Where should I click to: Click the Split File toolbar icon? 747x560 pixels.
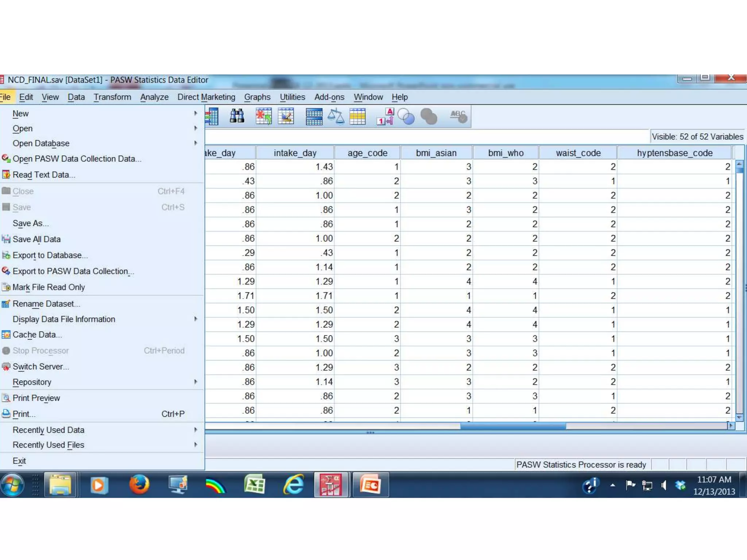[314, 117]
